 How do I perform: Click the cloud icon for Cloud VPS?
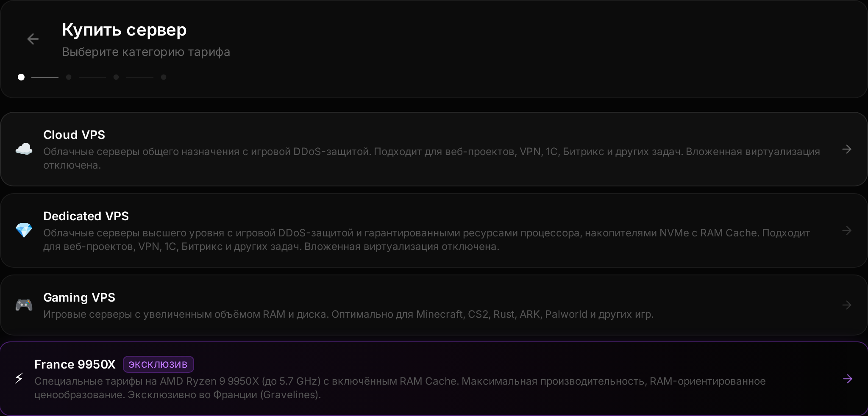coord(24,149)
